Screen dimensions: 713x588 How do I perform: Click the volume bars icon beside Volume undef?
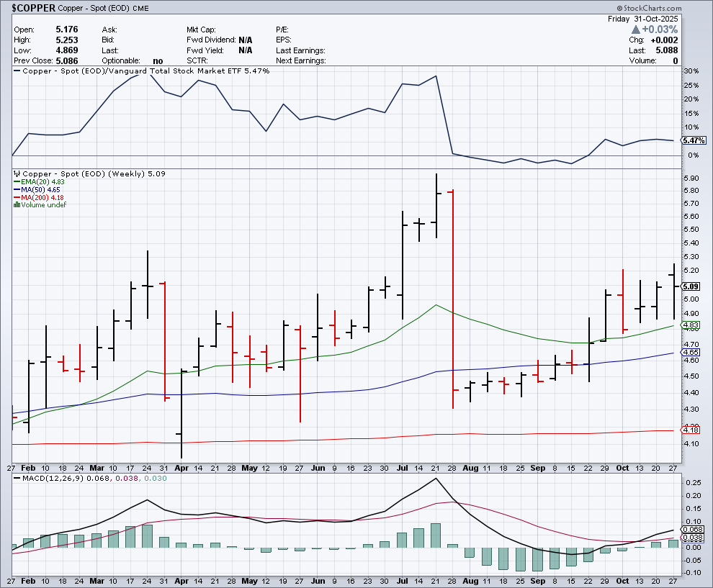coord(17,204)
